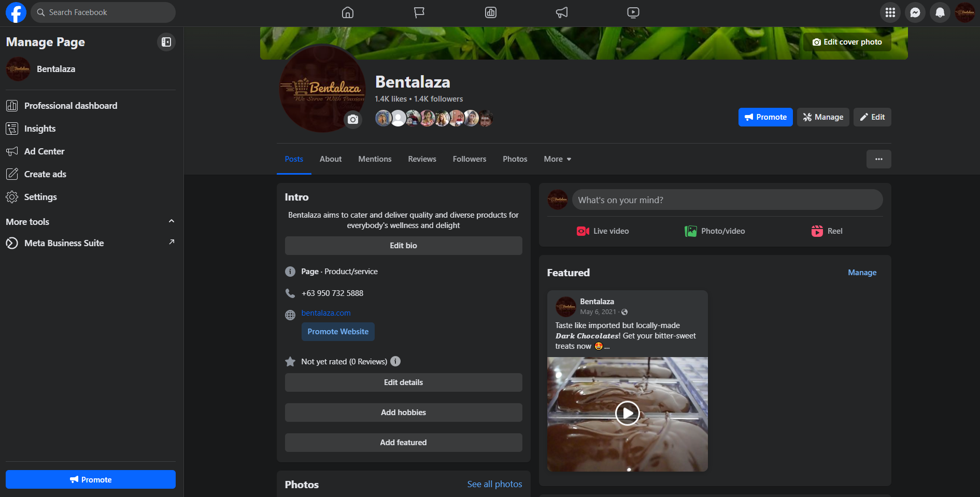Click the first follower avatar in the row

click(384, 118)
